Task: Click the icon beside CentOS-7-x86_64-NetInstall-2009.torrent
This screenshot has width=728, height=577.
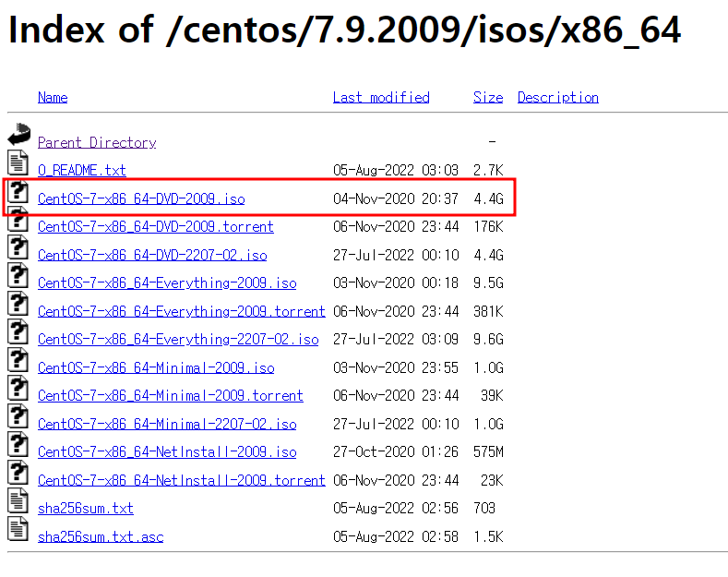Action: [18, 472]
